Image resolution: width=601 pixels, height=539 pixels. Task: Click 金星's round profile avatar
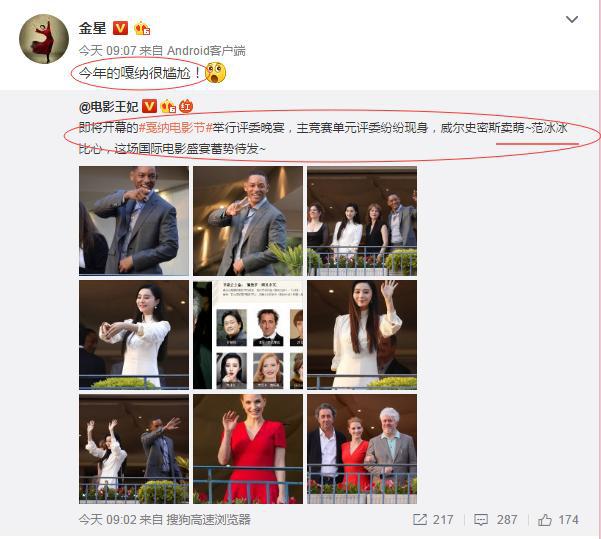[x=44, y=39]
